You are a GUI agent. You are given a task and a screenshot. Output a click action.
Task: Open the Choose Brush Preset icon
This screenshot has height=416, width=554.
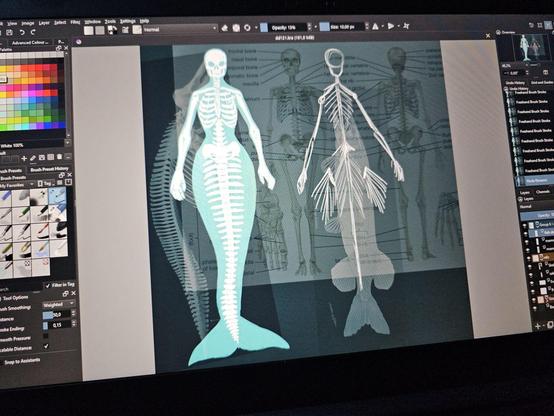[137, 29]
